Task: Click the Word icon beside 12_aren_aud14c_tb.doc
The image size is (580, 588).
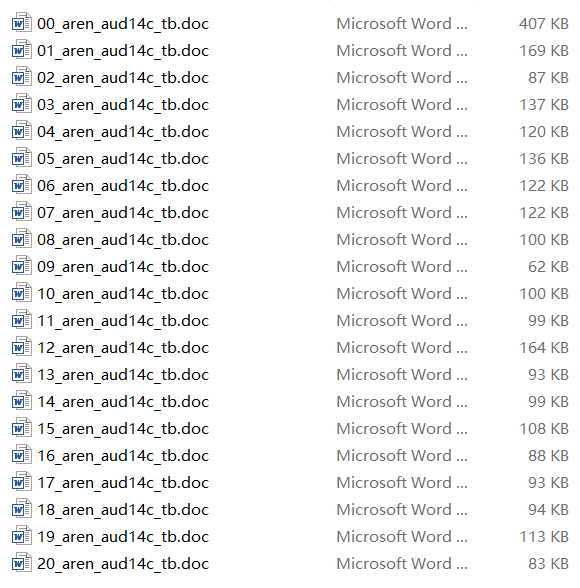Action: pos(21,347)
